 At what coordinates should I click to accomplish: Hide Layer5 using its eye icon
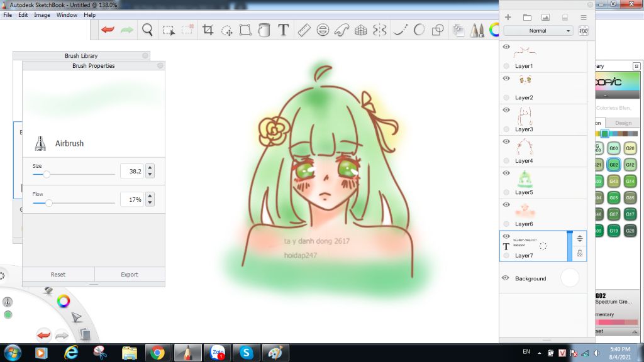coord(506,173)
